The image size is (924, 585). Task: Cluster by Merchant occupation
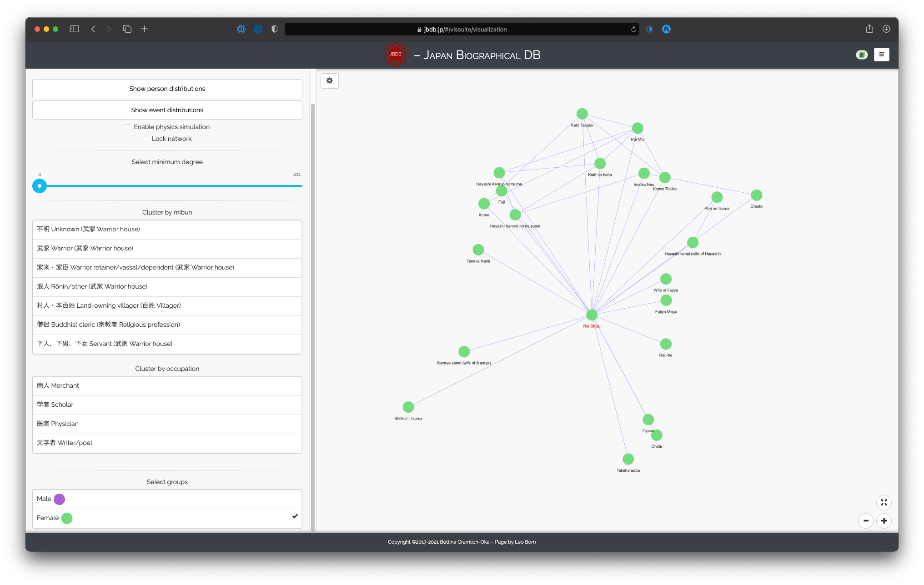click(167, 386)
